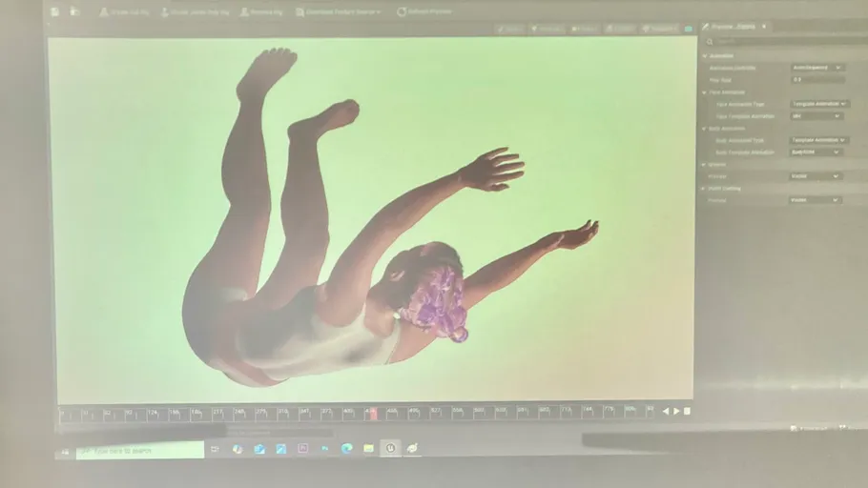
Task: Click taskbar icon right of Unreal Engine
Action: coord(412,448)
